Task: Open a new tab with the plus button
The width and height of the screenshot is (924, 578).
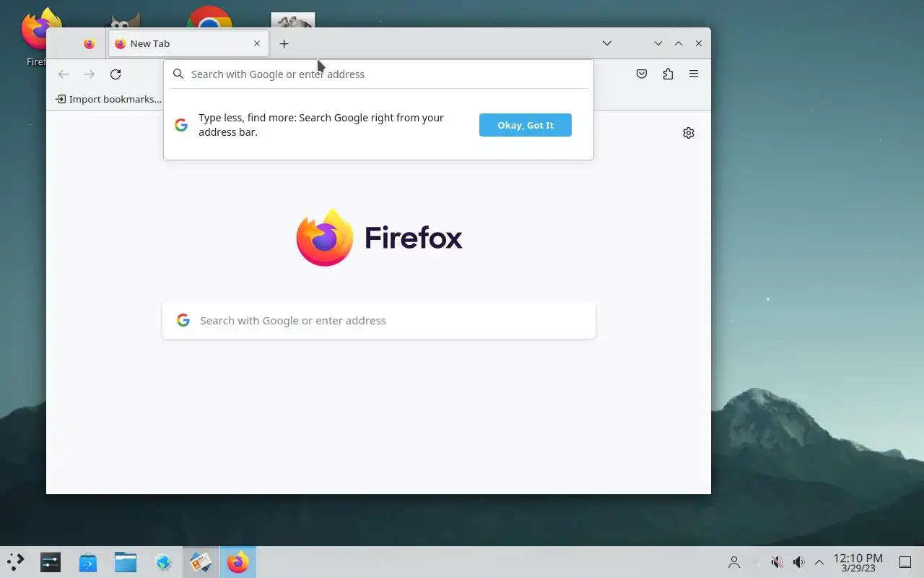Action: pos(284,43)
